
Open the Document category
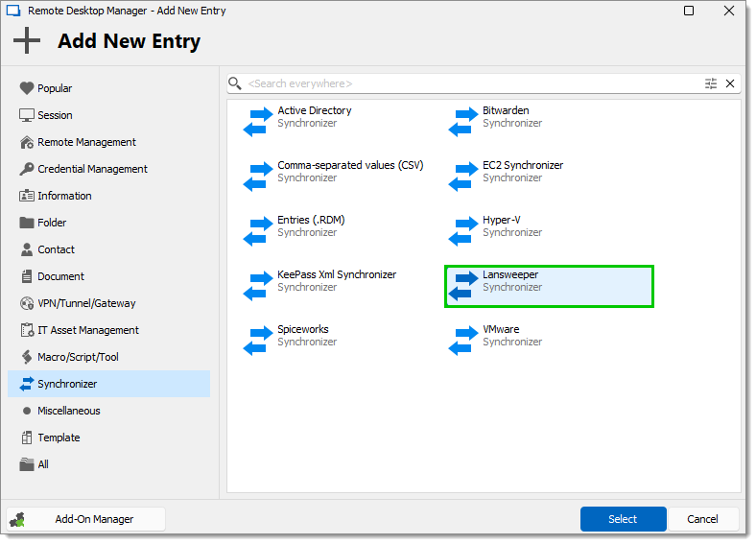pyautogui.click(x=109, y=276)
